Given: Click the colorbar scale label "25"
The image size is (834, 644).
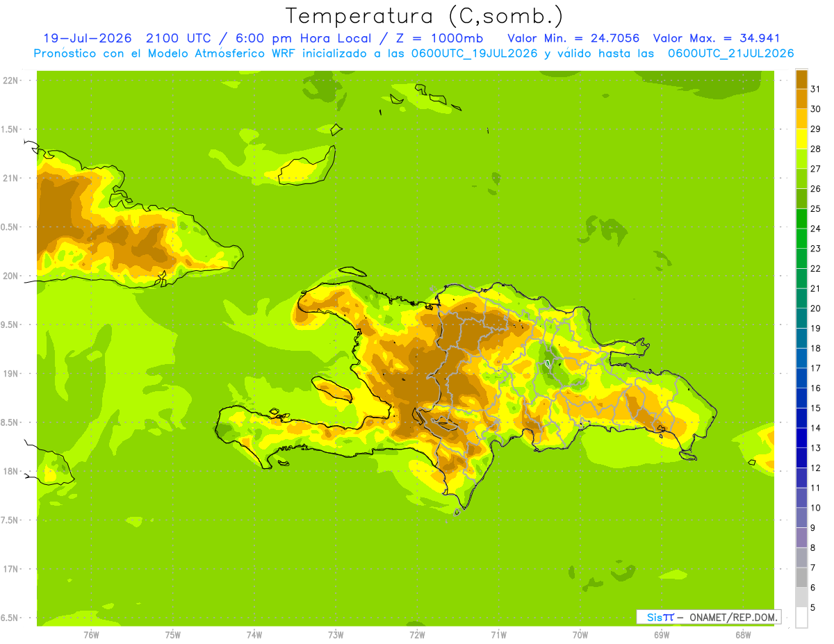Looking at the screenshot, I should click(x=815, y=208).
